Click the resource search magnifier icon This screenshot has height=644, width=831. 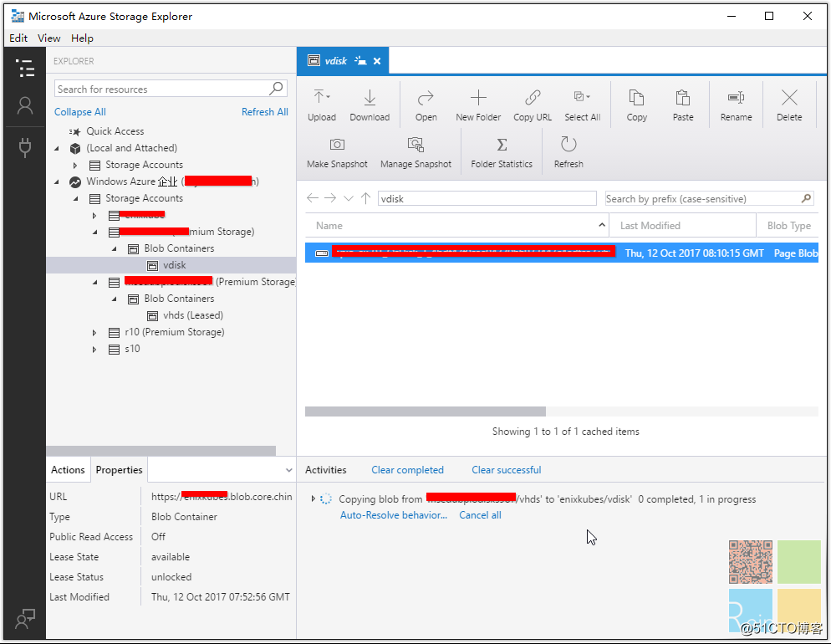tap(276, 88)
